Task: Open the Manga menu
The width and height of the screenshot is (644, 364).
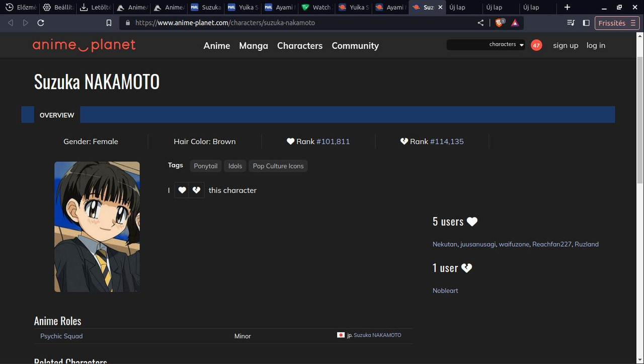Action: pos(254,45)
